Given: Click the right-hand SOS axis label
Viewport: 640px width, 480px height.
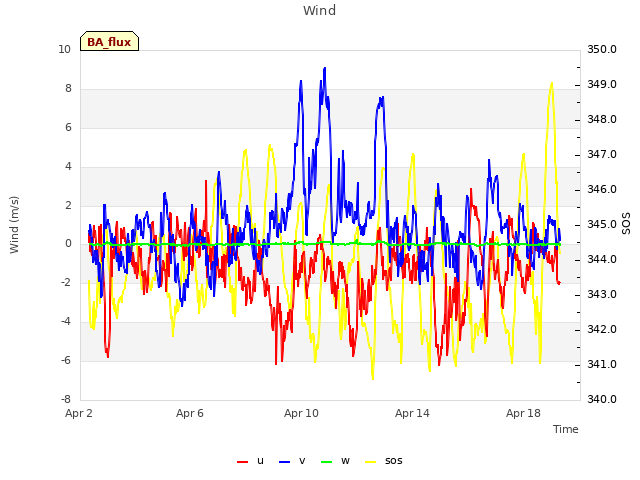Looking at the screenshot, I should [626, 224].
